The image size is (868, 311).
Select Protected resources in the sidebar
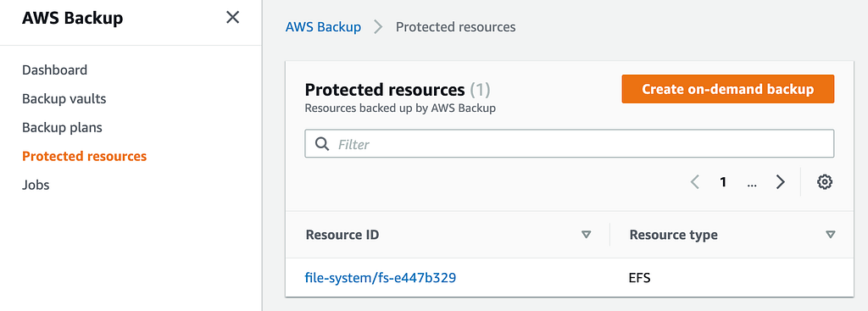[x=84, y=156]
